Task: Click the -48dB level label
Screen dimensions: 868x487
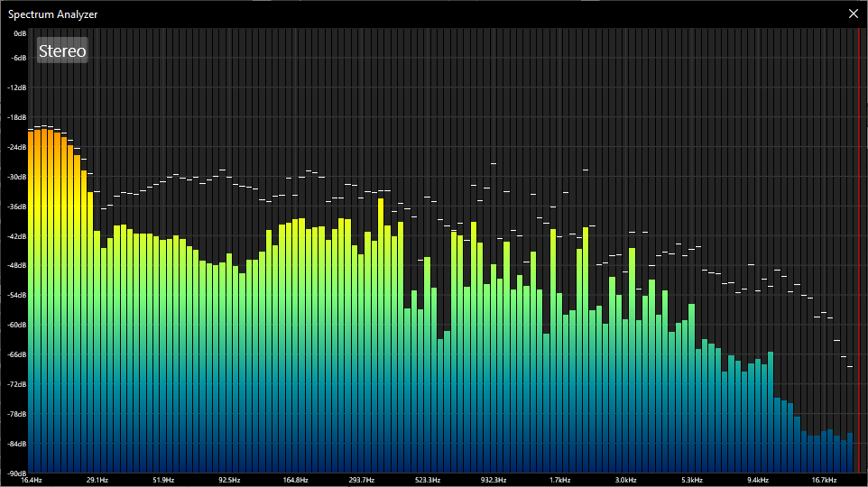Action: 17,266
